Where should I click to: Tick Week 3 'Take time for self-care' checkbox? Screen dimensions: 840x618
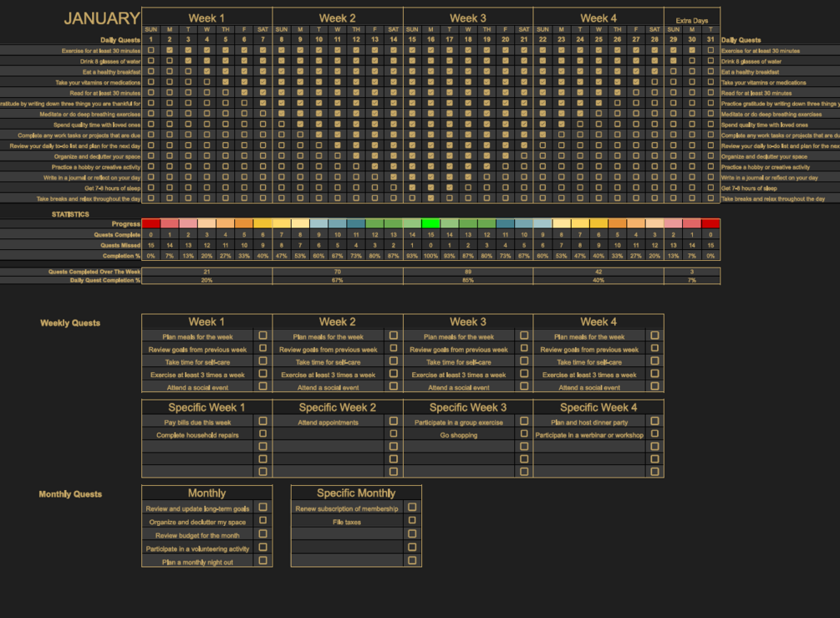524,361
